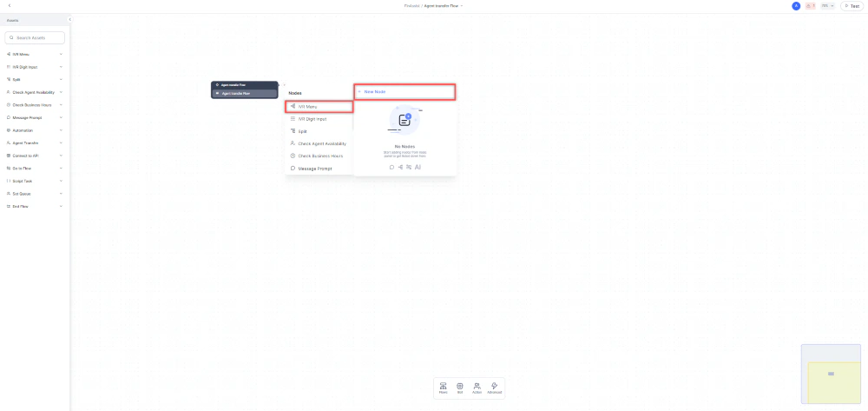The image size is (868, 411).
Task: Expand Set Queue asset chevron
Action: pyautogui.click(x=61, y=194)
